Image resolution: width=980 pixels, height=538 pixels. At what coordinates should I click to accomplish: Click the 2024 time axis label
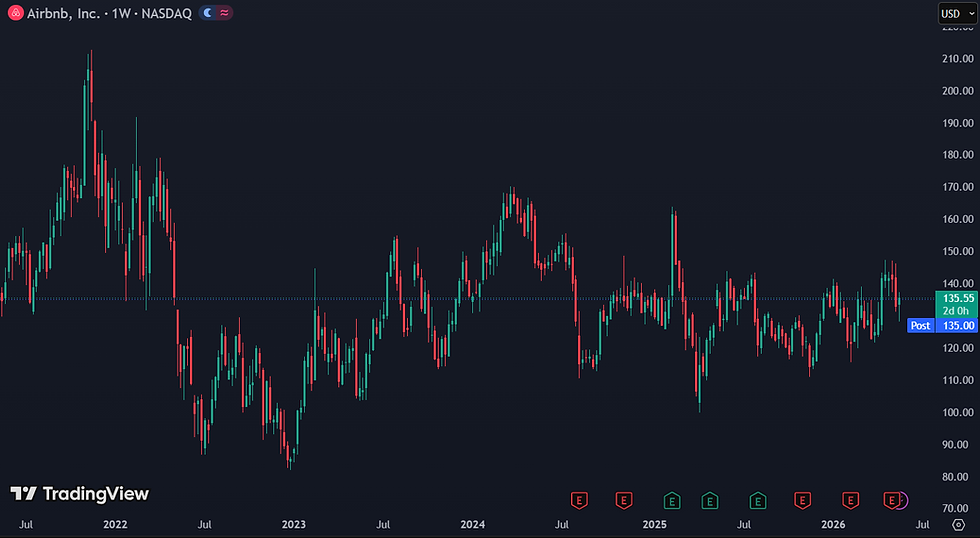coord(472,525)
